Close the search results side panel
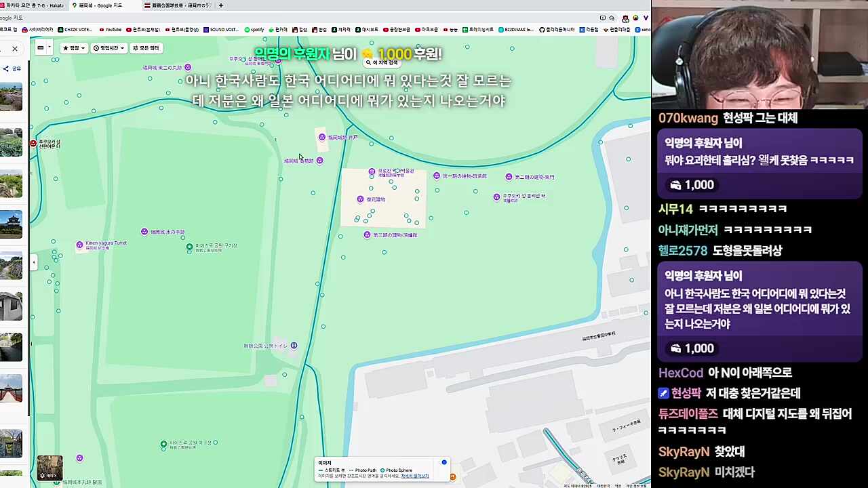The image size is (868, 488). coord(15,49)
